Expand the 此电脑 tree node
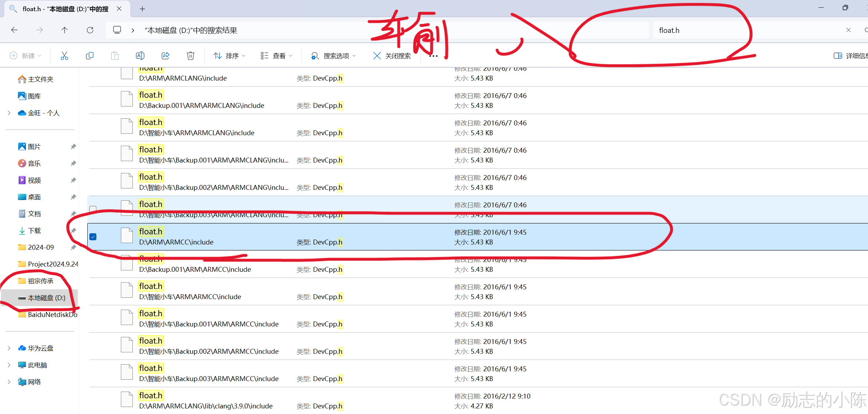The height and width of the screenshot is (414, 868). (9, 365)
